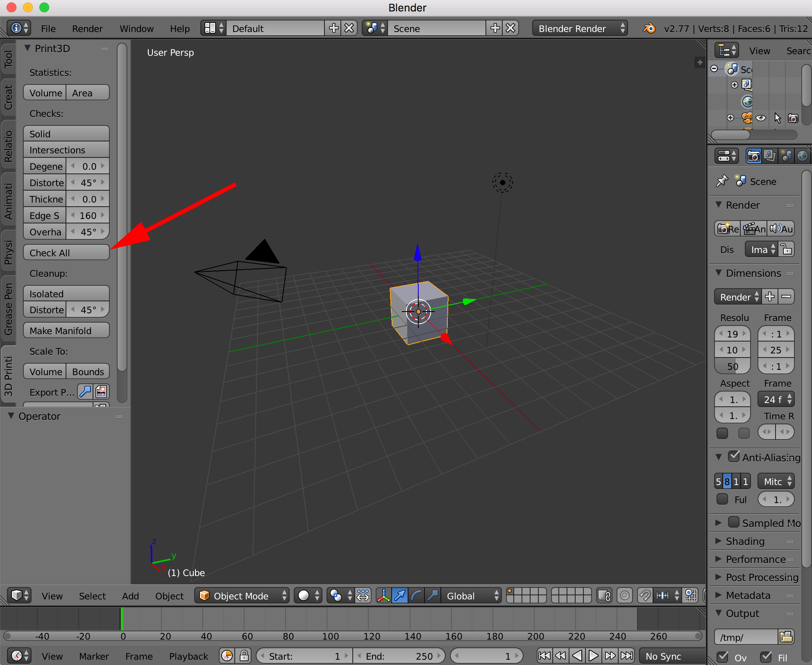Screen dimensions: 812x665
Task: Open the Scene properties tab
Action: click(786, 156)
